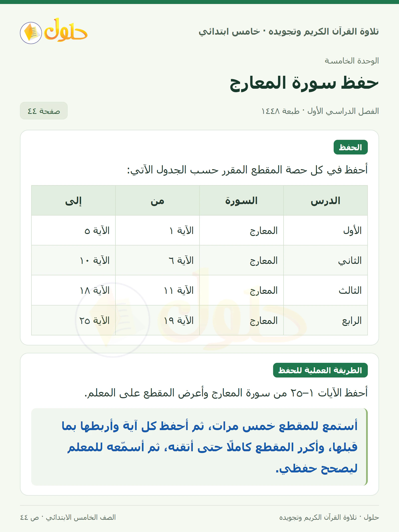Image resolution: width=399 pixels, height=532 pixels.
Task: Click the السورة column header
Action: coord(241,200)
